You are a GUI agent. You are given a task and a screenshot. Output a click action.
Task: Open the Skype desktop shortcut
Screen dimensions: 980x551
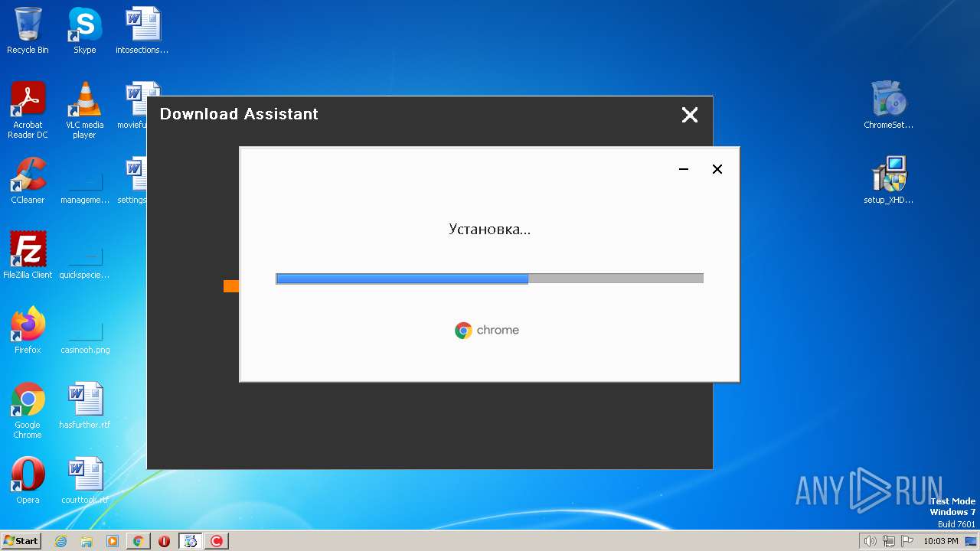(84, 31)
